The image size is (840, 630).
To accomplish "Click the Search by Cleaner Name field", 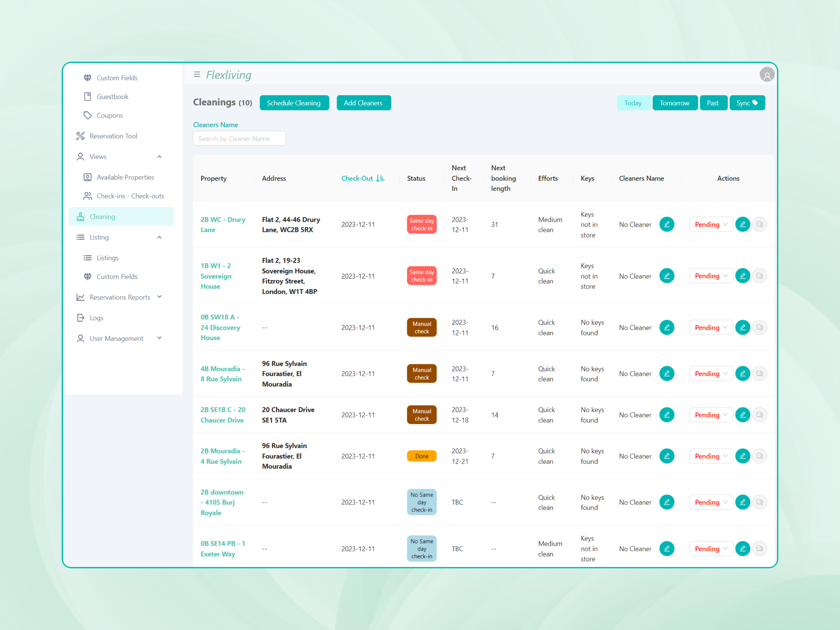I will coord(239,139).
